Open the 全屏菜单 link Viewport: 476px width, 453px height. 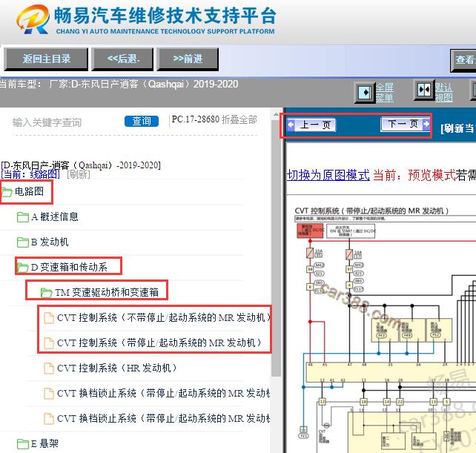385,93
